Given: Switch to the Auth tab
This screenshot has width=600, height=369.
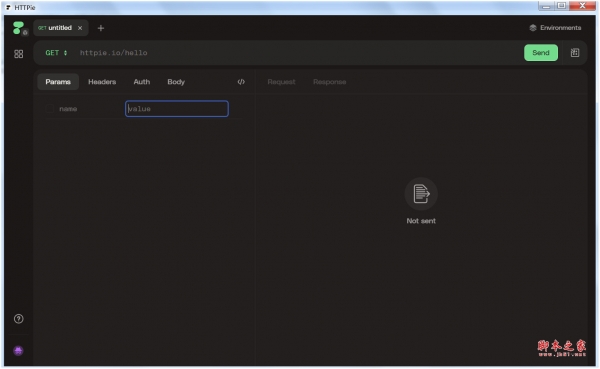Looking at the screenshot, I should point(142,82).
